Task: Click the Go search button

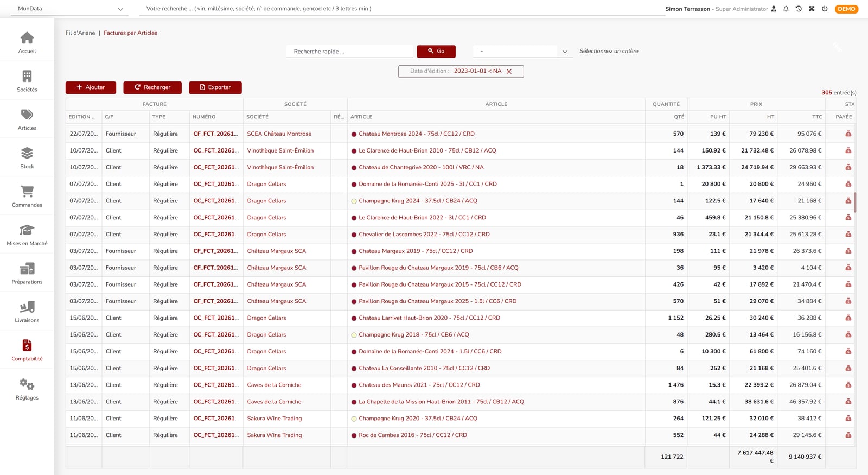Action: 436,51
